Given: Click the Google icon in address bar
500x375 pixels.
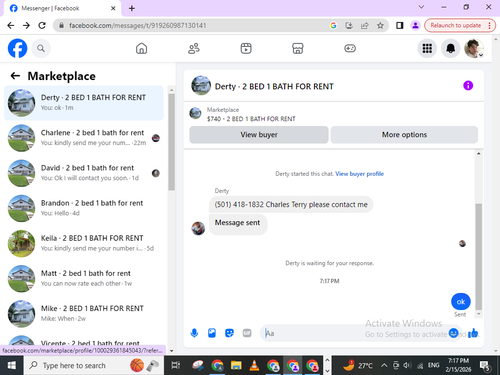Looking at the screenshot, I should [333, 25].
